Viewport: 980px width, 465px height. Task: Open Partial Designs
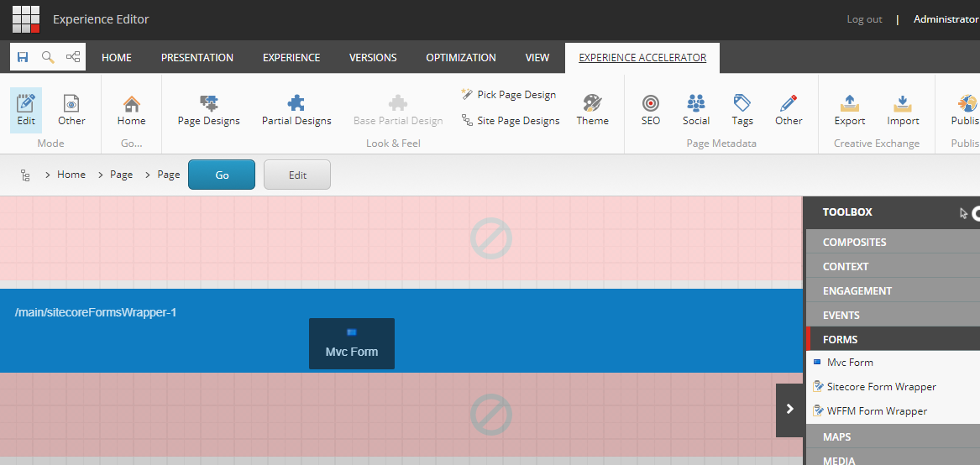click(296, 110)
